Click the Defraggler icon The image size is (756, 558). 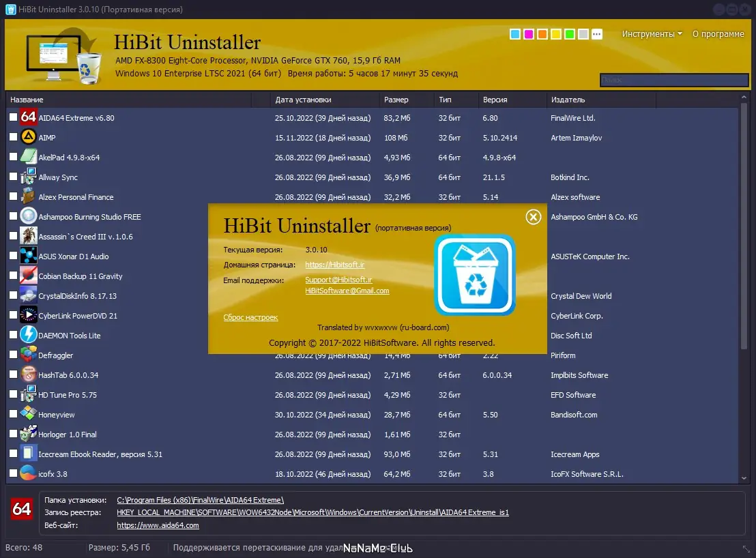click(x=29, y=355)
